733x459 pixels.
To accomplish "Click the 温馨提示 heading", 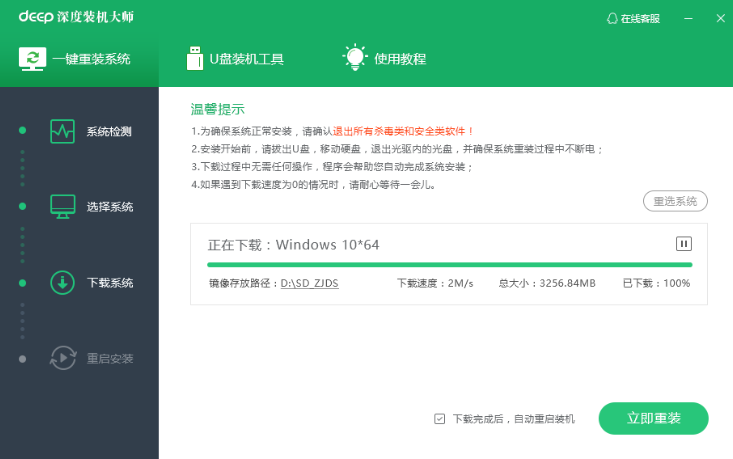I will 217,109.
